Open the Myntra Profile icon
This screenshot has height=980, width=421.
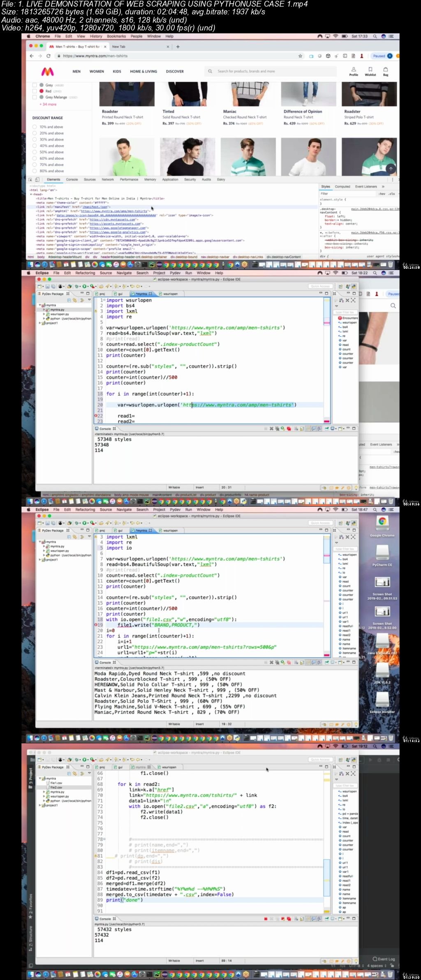pos(354,71)
